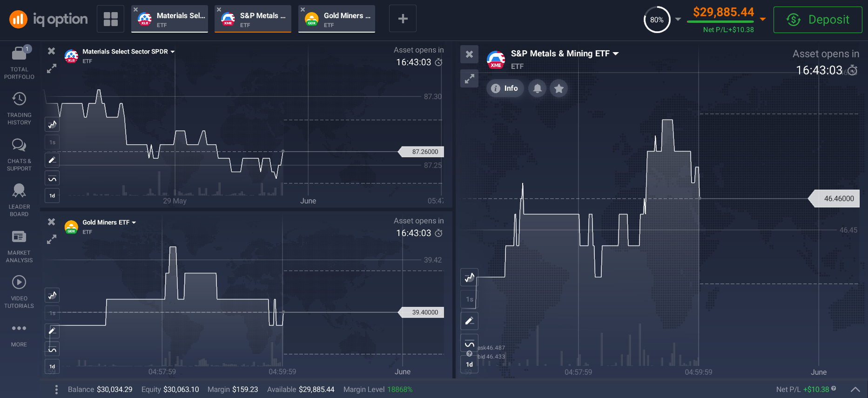
Task: Select 1d timeframe on Gold Miners chart
Action: 52,367
